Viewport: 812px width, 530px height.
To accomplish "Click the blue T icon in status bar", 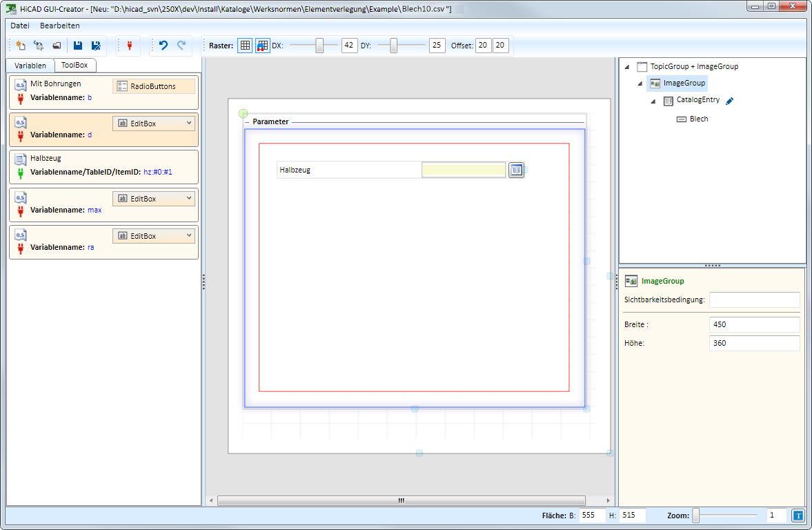I will point(798,515).
